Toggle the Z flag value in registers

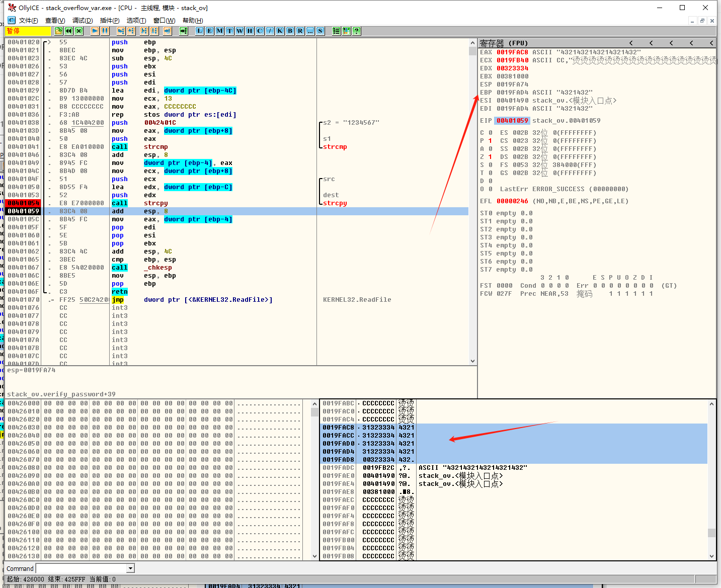tap(490, 157)
